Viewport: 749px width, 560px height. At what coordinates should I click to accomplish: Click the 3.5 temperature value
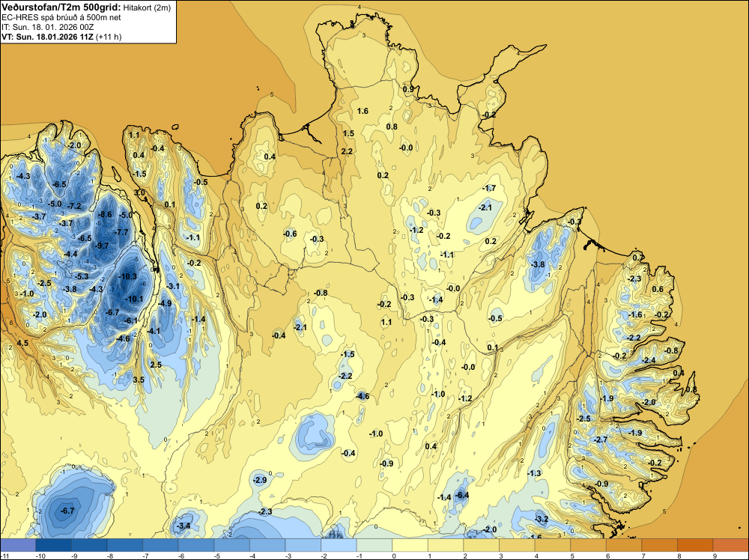pyautogui.click(x=139, y=380)
